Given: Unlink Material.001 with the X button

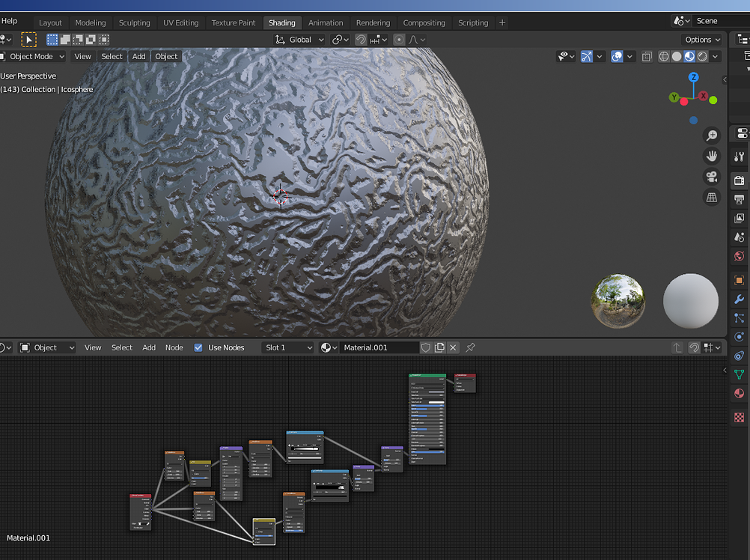Looking at the screenshot, I should (454, 347).
